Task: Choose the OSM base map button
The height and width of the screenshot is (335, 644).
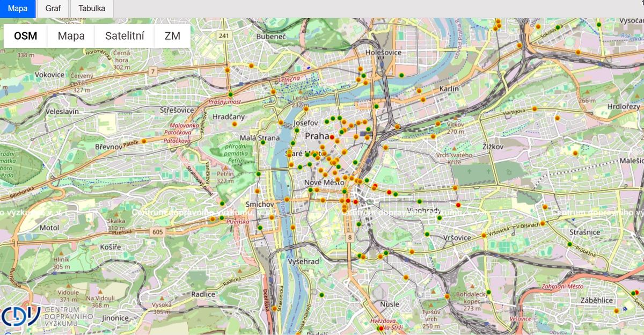Action: 25,36
